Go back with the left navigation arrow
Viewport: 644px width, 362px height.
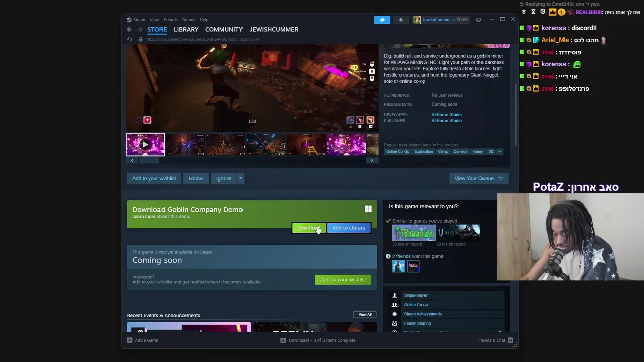pos(130,29)
